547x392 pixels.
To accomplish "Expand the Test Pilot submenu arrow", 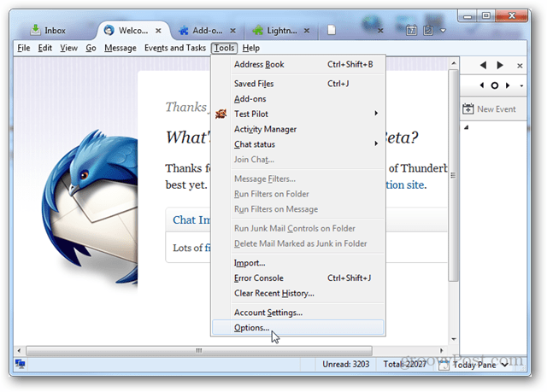I will coord(376,114).
